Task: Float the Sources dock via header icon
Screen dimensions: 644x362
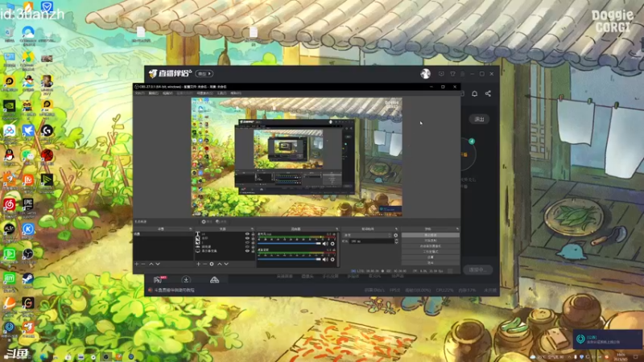Action: (252, 229)
